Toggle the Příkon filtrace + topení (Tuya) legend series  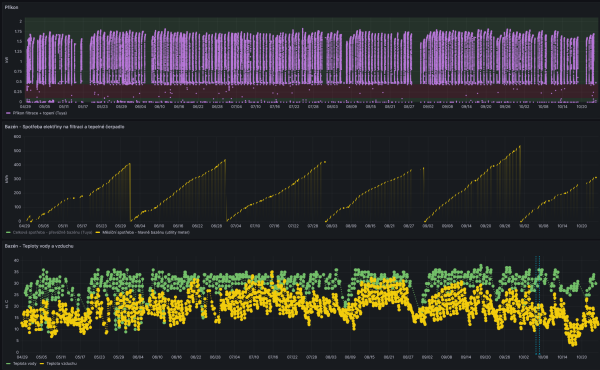tap(40, 113)
